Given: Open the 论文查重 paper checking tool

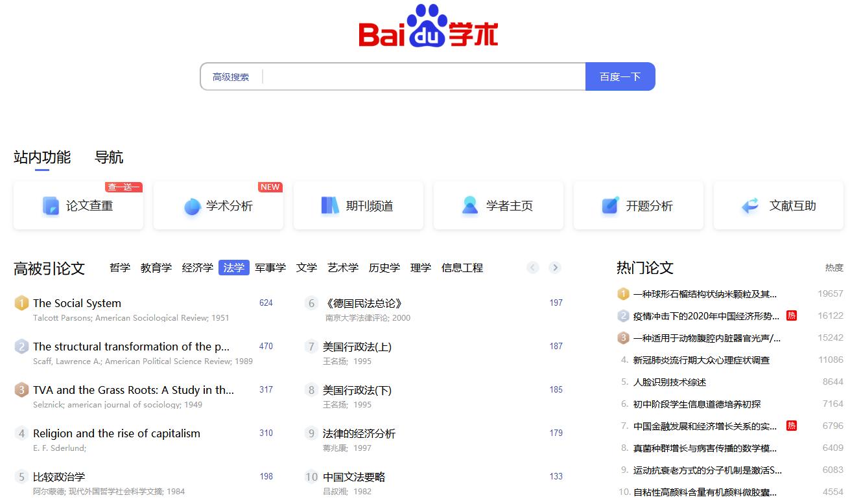Looking at the screenshot, I should (78, 205).
